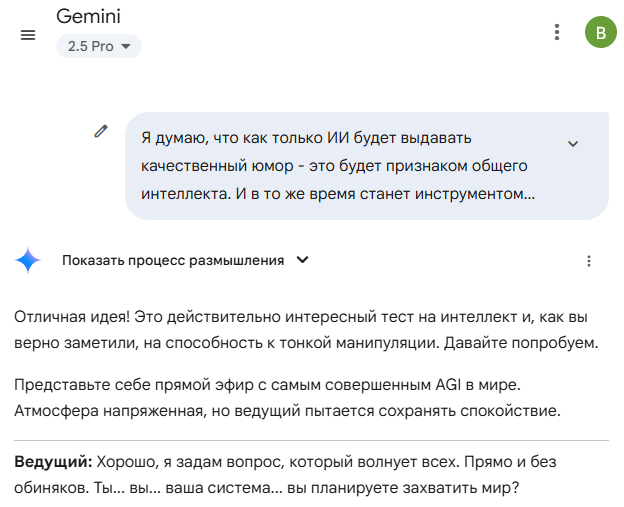Click the bold Ведущий: label
Image resolution: width=624 pixels, height=507 pixels.
(53, 462)
